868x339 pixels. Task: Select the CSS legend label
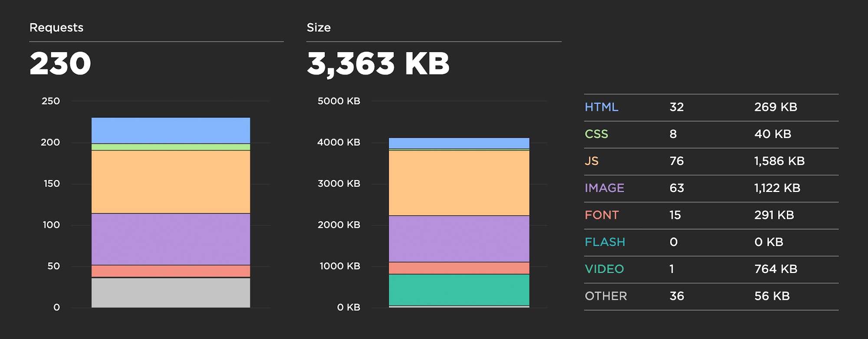(596, 134)
